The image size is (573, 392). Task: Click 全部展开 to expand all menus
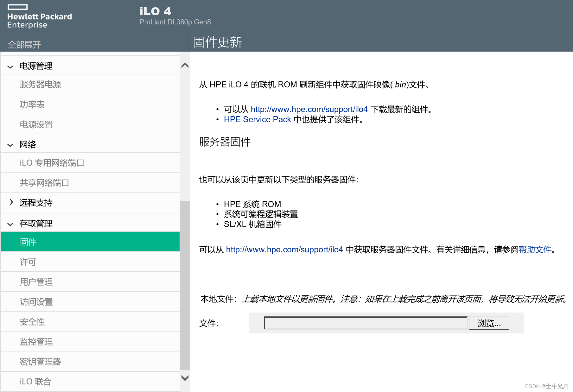tap(24, 45)
